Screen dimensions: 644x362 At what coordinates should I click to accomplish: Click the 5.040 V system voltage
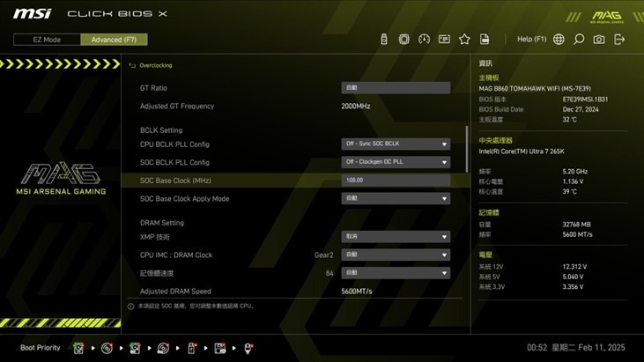coord(573,277)
